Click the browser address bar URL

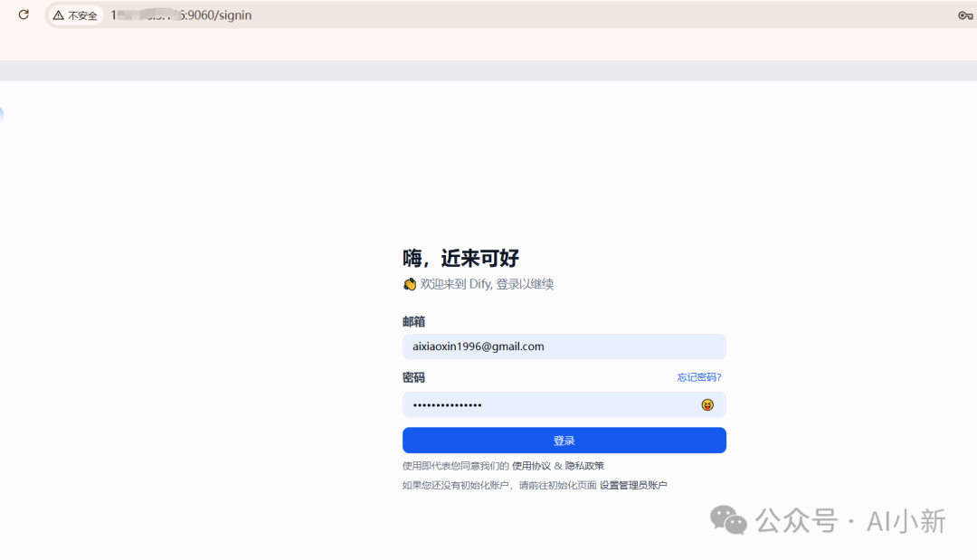[181, 15]
